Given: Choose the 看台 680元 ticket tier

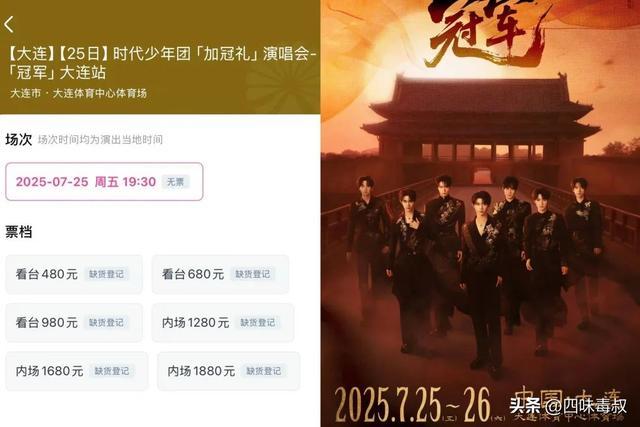Looking at the screenshot, I should (220, 274).
